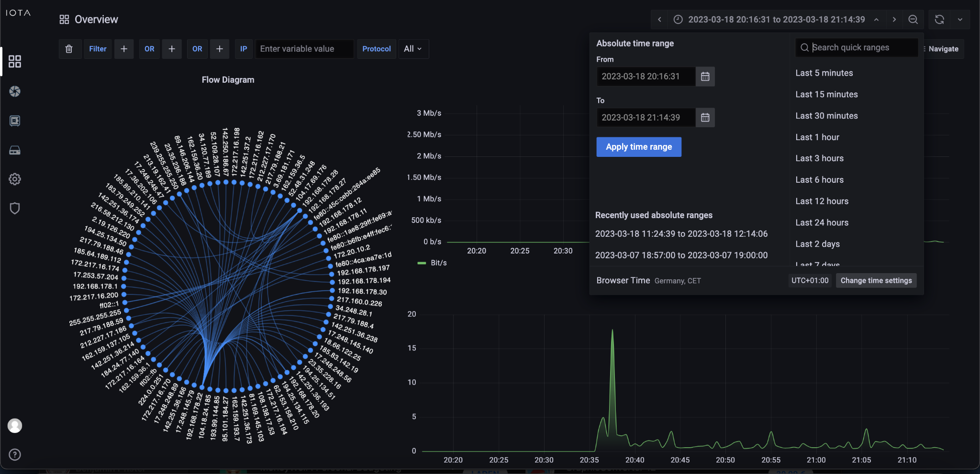Click the hard drive storage icon in sidebar

(x=15, y=150)
